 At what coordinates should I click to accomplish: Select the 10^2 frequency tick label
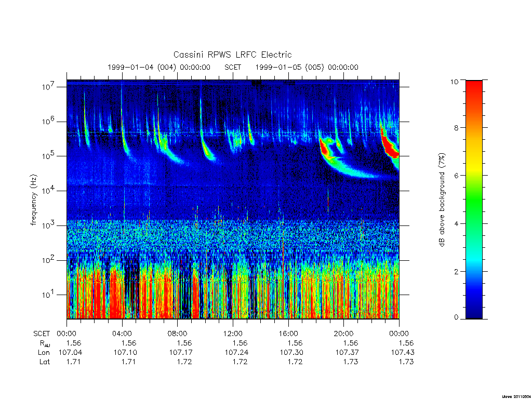[x=49, y=260]
